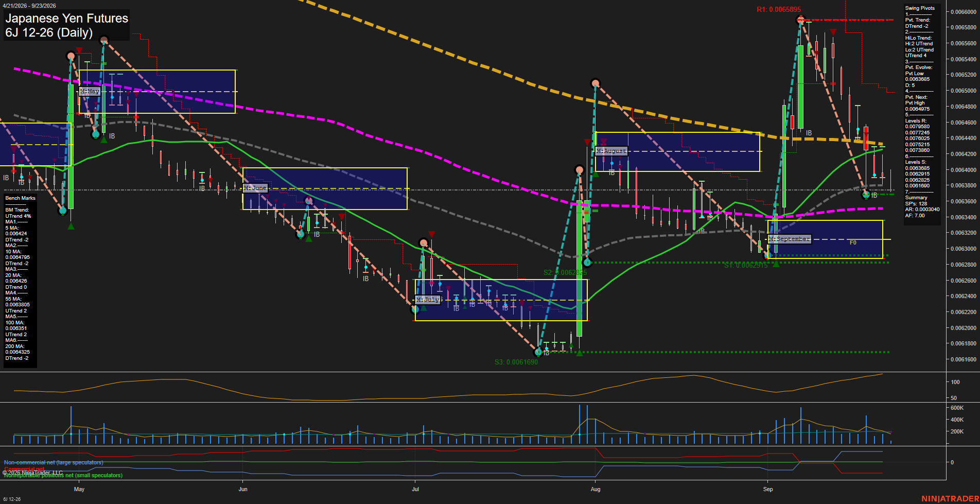Click the NINJATRADER logo
This screenshot has height=504, width=980.
pyautogui.click(x=950, y=499)
